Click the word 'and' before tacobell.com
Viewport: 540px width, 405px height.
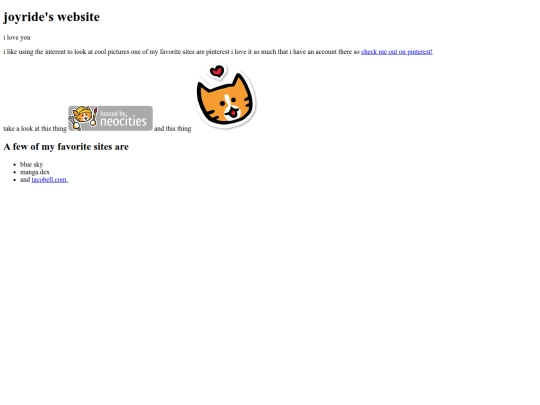(x=25, y=179)
